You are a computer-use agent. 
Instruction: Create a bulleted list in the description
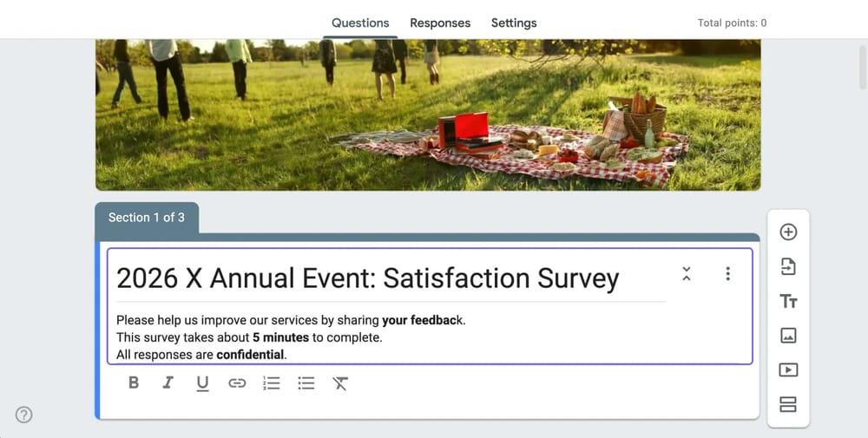[x=306, y=383]
